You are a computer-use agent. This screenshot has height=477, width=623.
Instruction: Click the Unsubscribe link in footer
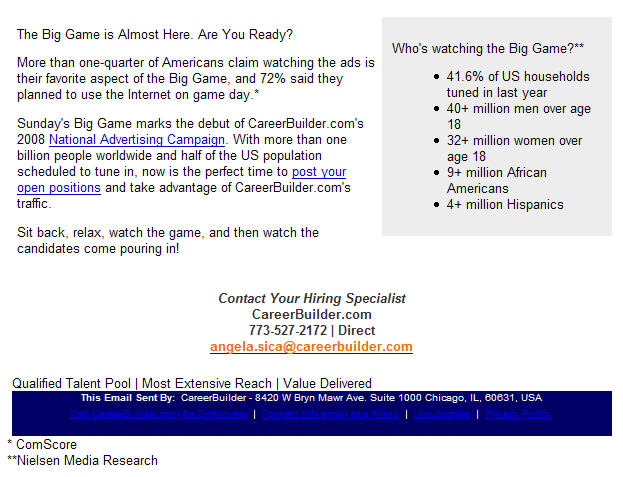click(441, 413)
